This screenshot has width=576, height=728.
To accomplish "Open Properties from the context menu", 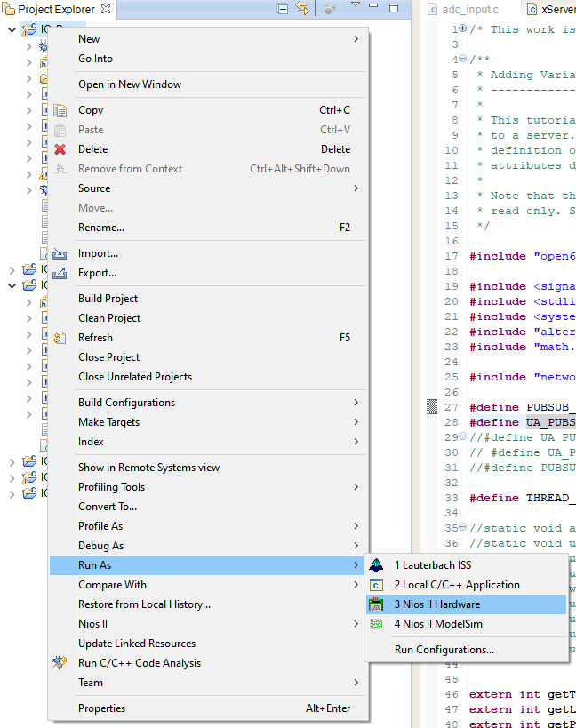I will [101, 708].
